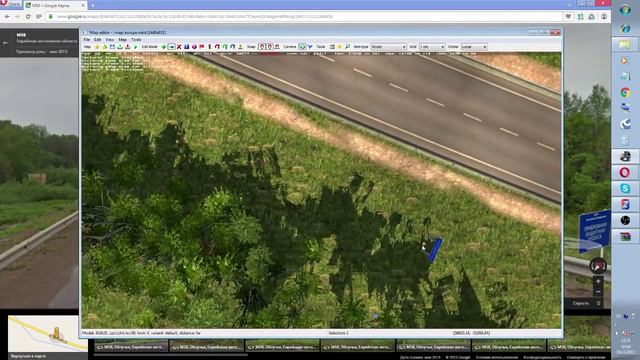Click the red U-shaped road tool icon
This screenshot has height=360, width=640.
pyautogui.click(x=217, y=47)
